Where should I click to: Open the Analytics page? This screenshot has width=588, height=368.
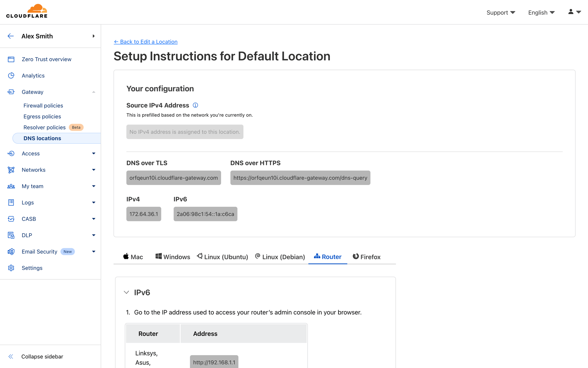[x=33, y=75]
